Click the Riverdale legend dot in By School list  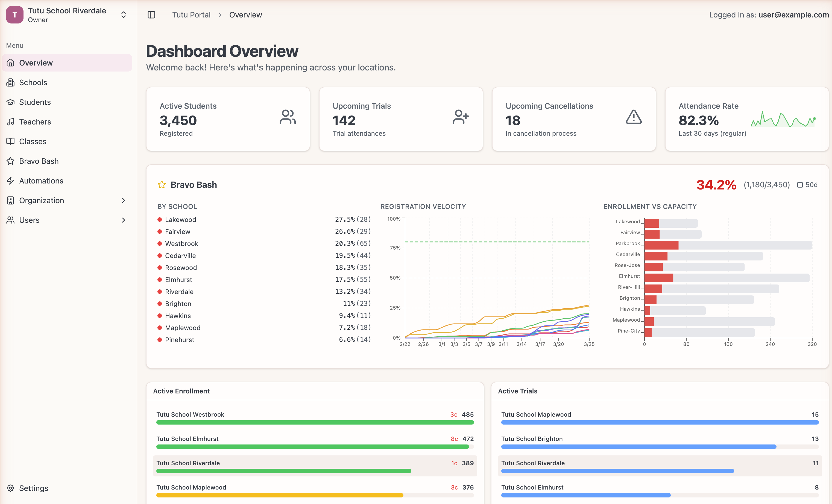click(160, 292)
